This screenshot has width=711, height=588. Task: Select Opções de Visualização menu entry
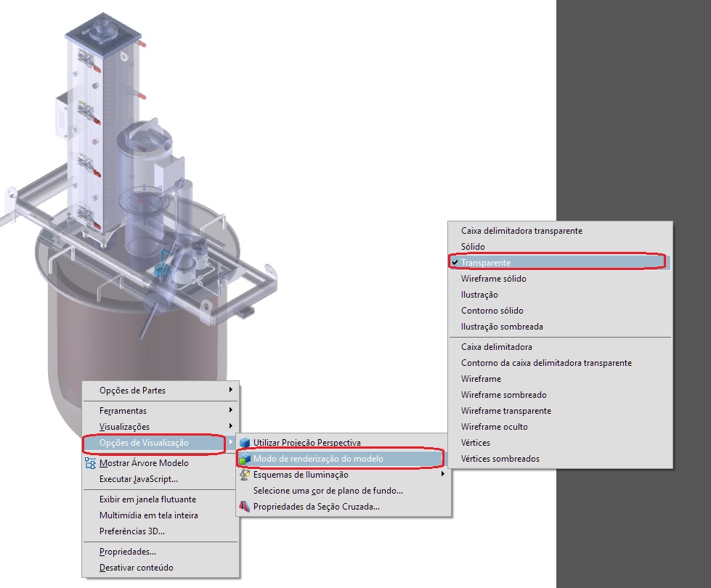click(161, 443)
